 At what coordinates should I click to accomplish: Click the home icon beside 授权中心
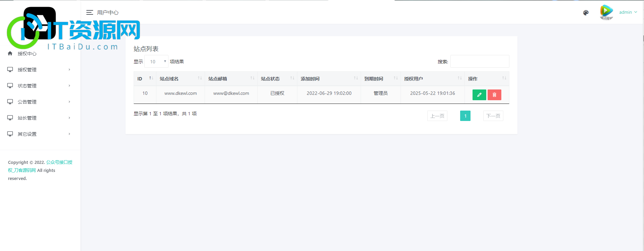point(10,53)
